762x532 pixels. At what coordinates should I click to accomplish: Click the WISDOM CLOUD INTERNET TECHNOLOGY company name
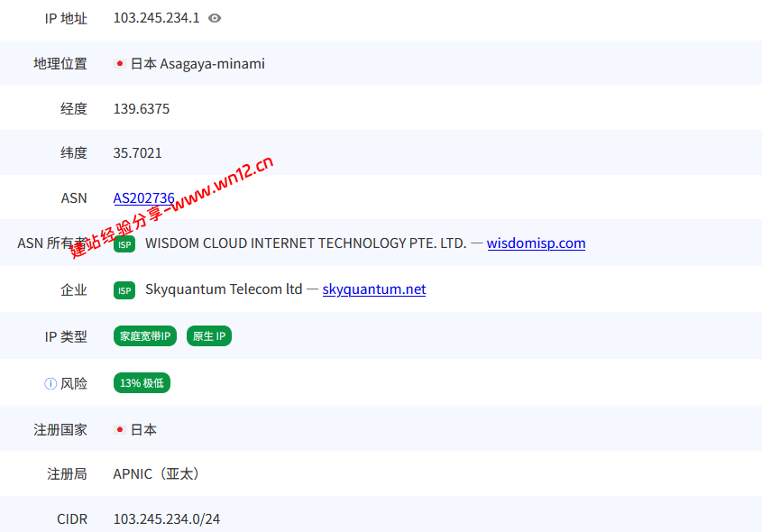[306, 243]
